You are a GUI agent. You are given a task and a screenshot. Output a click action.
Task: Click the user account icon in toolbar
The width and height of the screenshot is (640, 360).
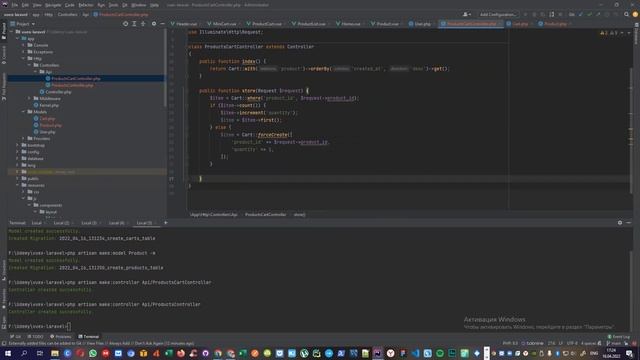click(x=467, y=14)
